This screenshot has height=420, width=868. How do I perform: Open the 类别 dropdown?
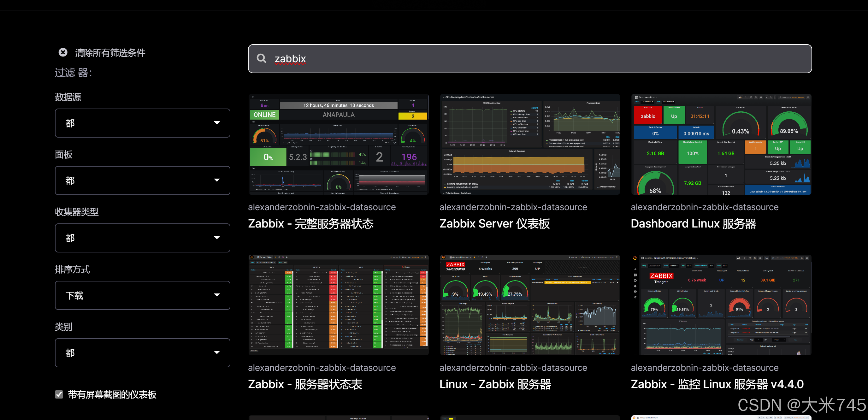click(142, 352)
